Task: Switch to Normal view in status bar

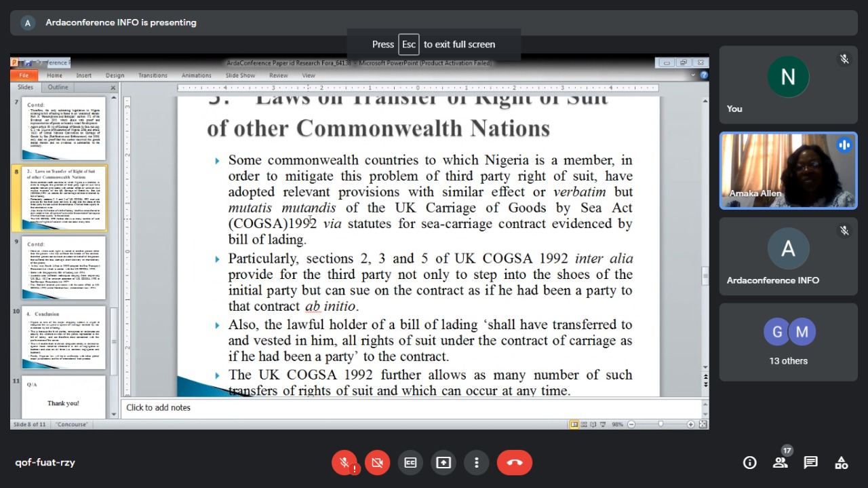Action: tap(574, 424)
